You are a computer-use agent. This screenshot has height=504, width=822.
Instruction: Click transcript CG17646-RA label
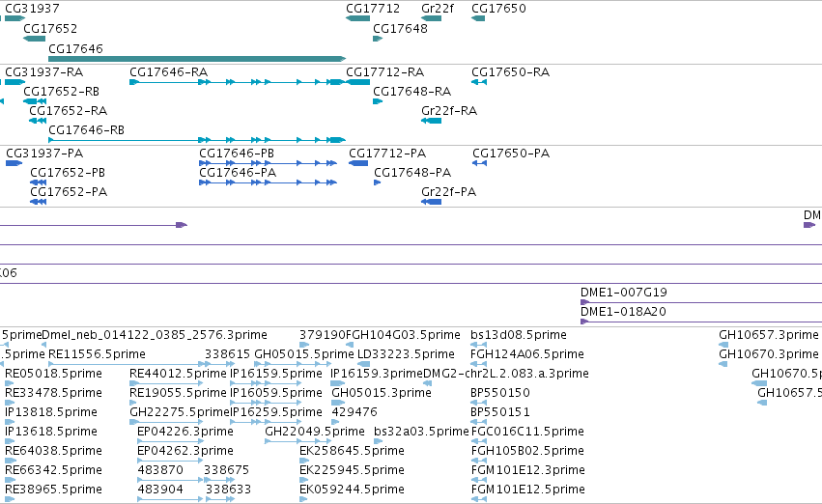[168, 71]
